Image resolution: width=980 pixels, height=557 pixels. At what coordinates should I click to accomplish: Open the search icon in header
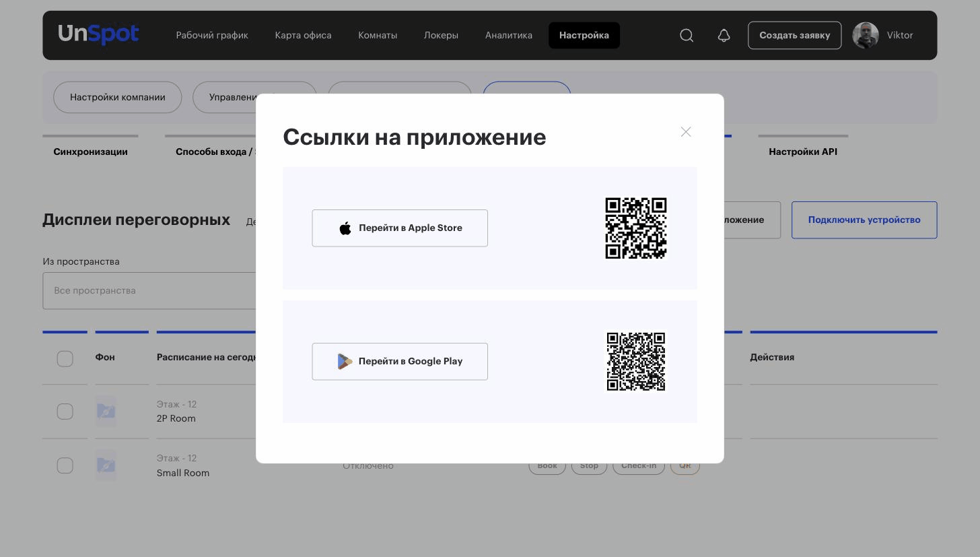pos(687,35)
